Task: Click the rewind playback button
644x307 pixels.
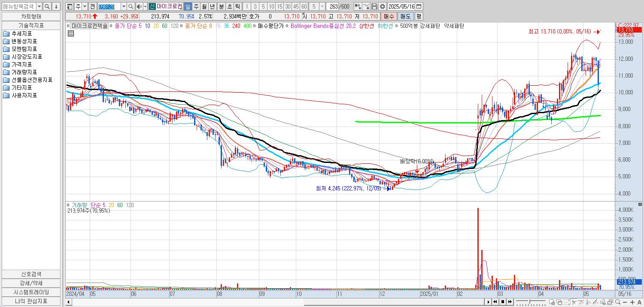Action: pyautogui.click(x=495, y=302)
